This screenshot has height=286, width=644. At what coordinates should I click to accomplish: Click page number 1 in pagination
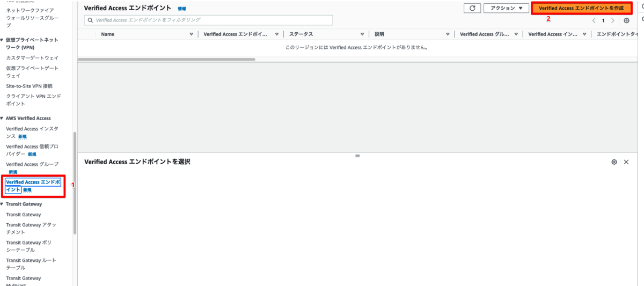coord(603,20)
